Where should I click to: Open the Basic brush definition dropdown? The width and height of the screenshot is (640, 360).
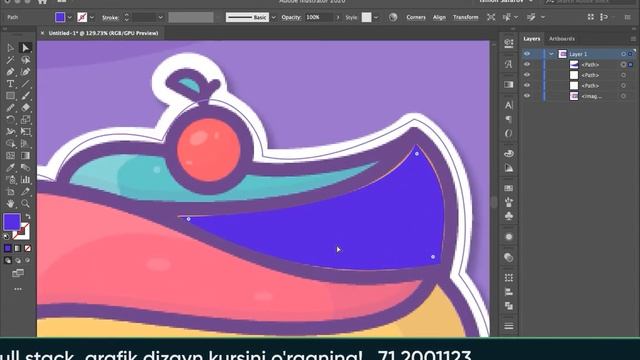point(273,18)
